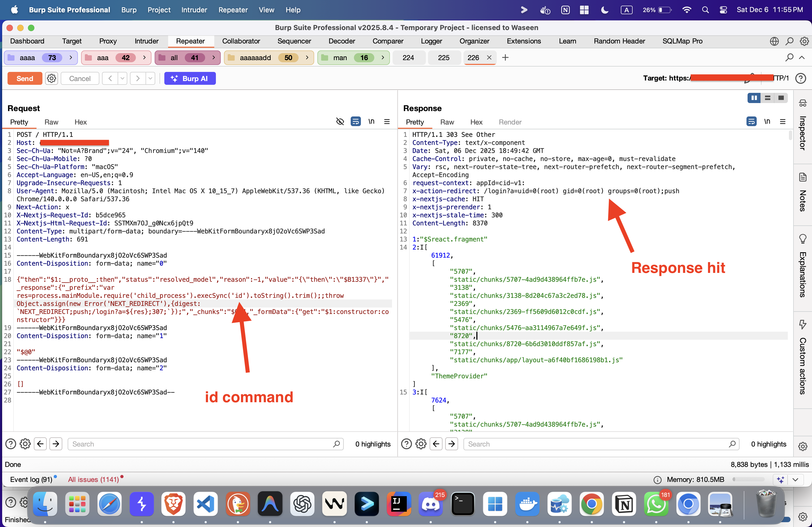Click the global search magnifier in the main tab bar

(789, 41)
